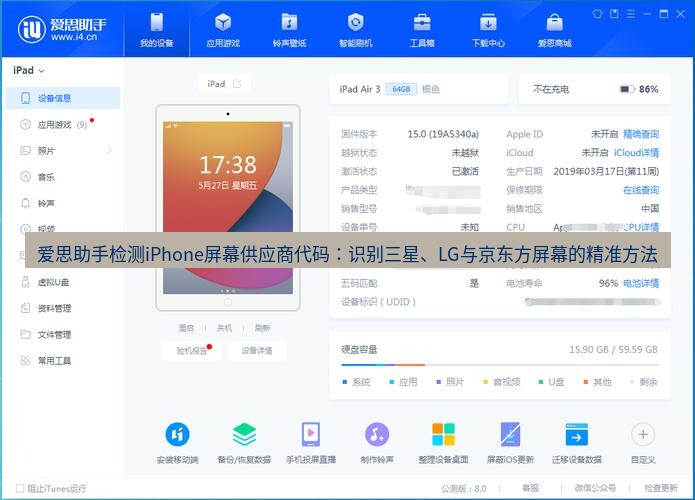Click the 自定义 plus icon

(643, 434)
